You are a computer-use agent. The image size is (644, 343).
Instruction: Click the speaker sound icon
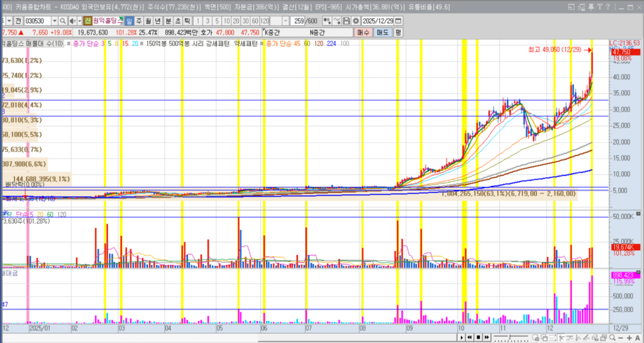[71, 21]
